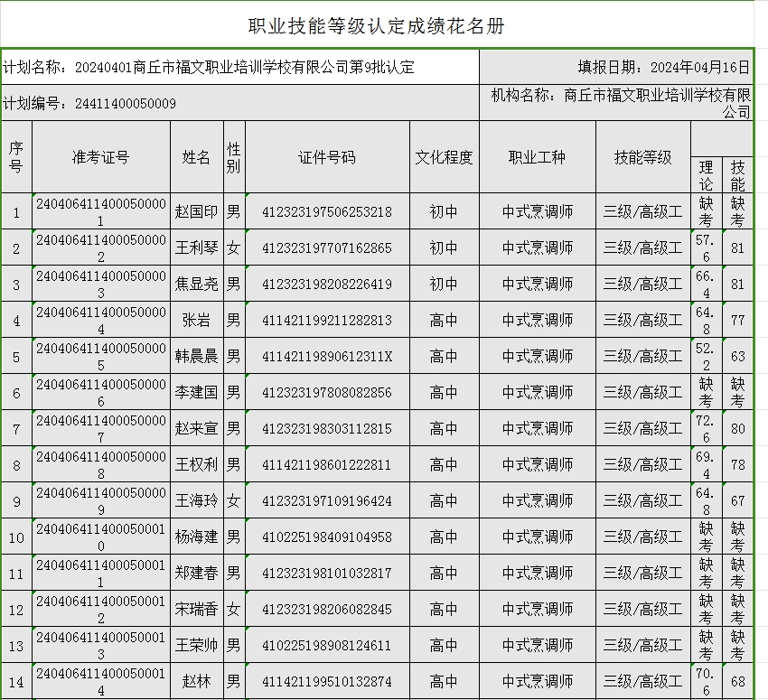Click 中式烹调师 cell in 李建国 row
Screen dimensions: 768x700
coord(538,392)
